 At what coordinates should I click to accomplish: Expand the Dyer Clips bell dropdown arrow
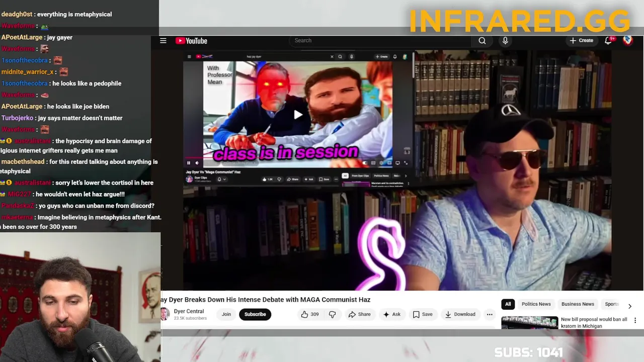coord(224,179)
